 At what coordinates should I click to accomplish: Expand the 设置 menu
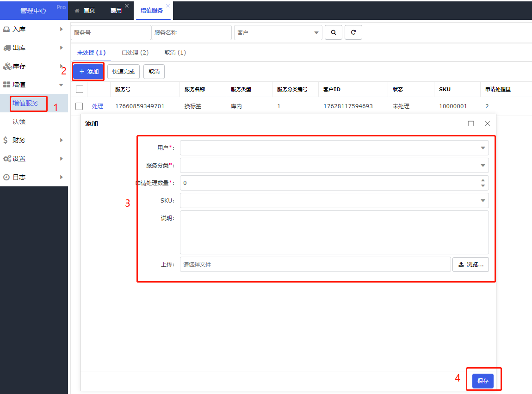62,159
